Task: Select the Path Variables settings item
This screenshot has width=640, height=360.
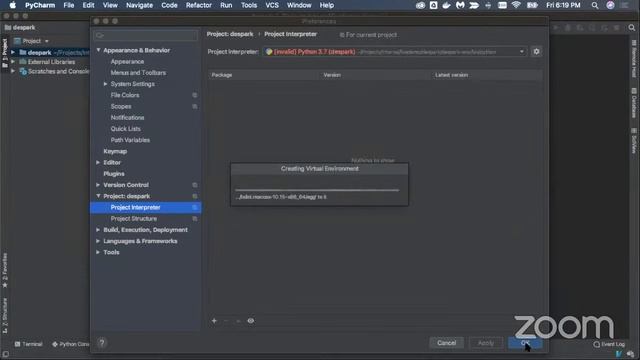Action: tap(130, 140)
